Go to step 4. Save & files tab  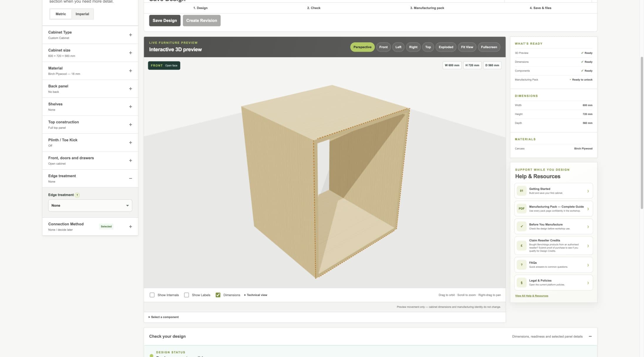click(540, 8)
